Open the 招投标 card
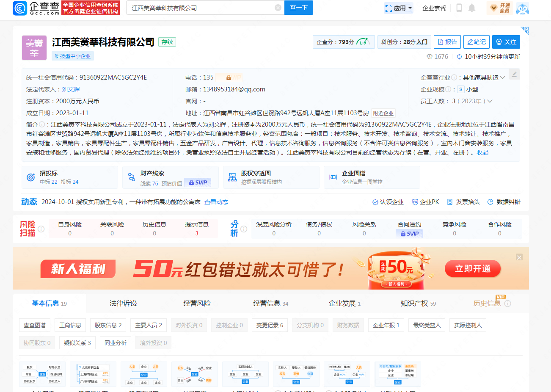Screen dimensions: 551x392 (x=70, y=177)
